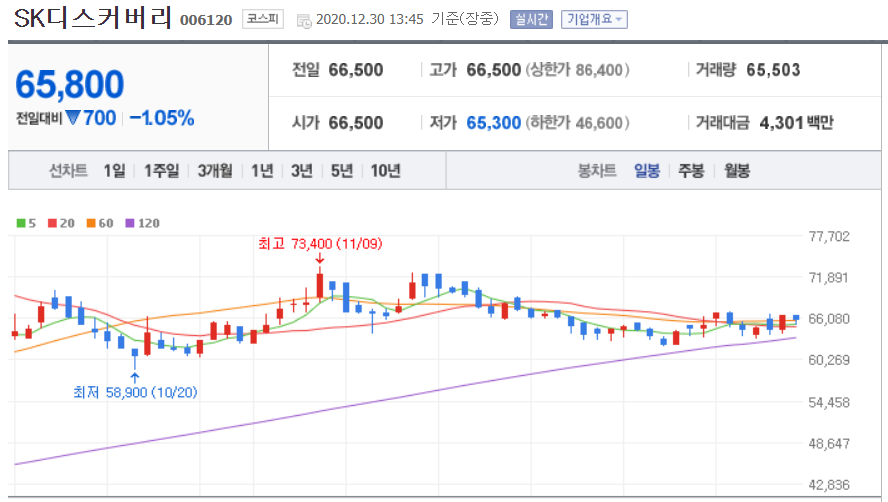Click the 봉차트 label
The height and width of the screenshot is (502, 888).
coord(597,170)
